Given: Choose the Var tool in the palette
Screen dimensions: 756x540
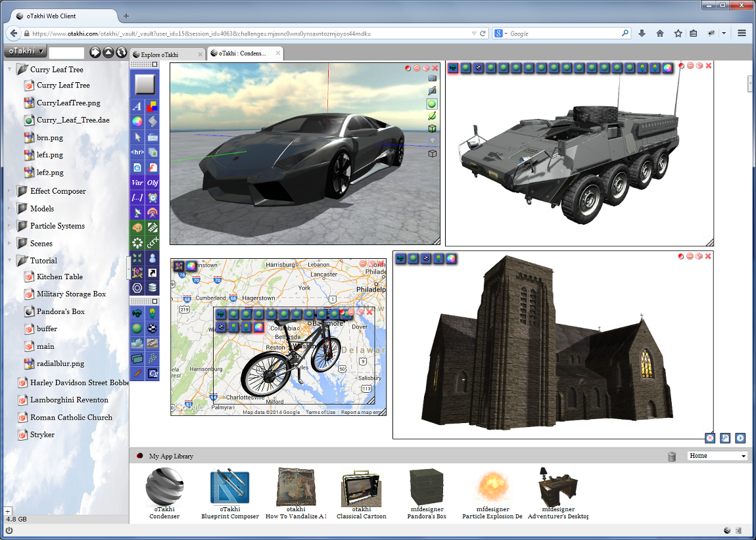Looking at the screenshot, I should pyautogui.click(x=137, y=183).
